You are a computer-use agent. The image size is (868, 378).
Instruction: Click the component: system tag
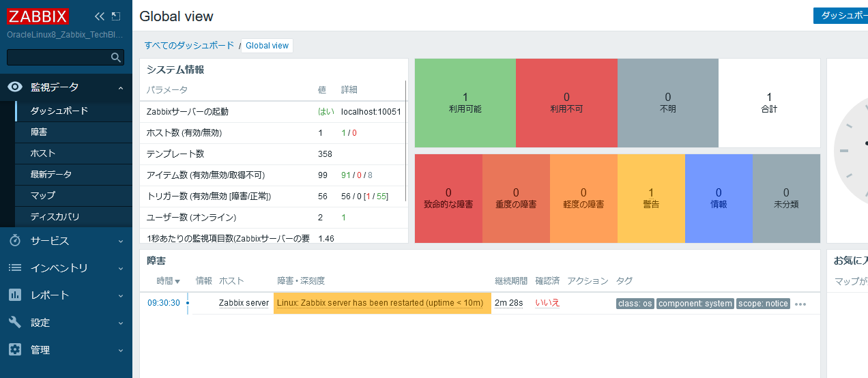click(x=695, y=304)
